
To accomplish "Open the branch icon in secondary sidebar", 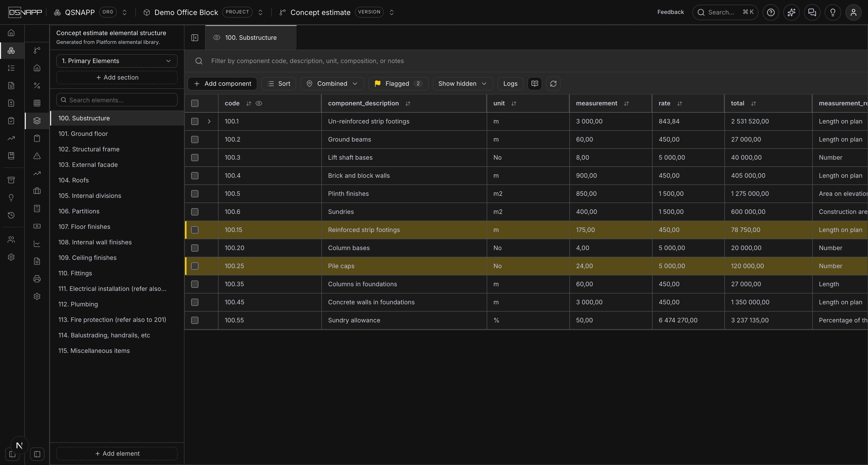I will click(x=37, y=50).
